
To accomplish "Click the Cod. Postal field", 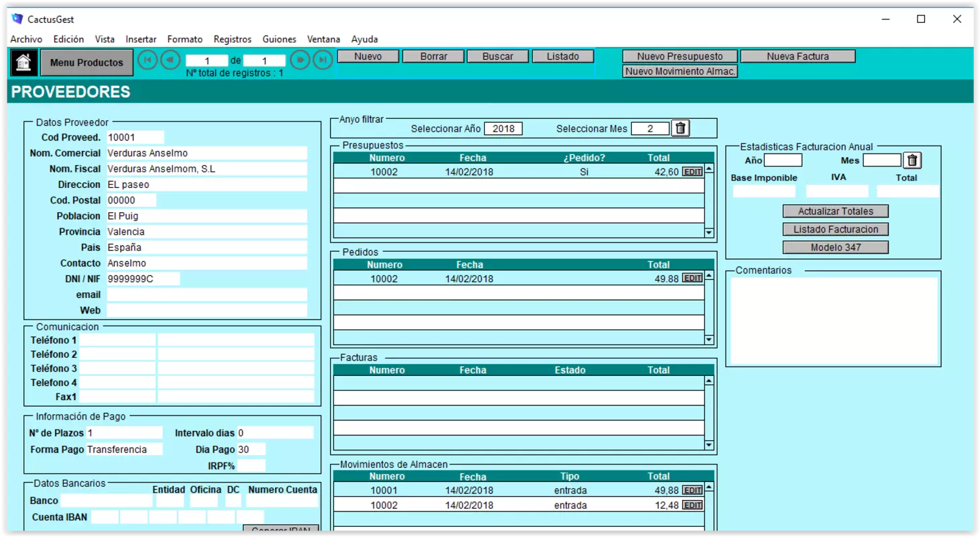I will (x=131, y=200).
